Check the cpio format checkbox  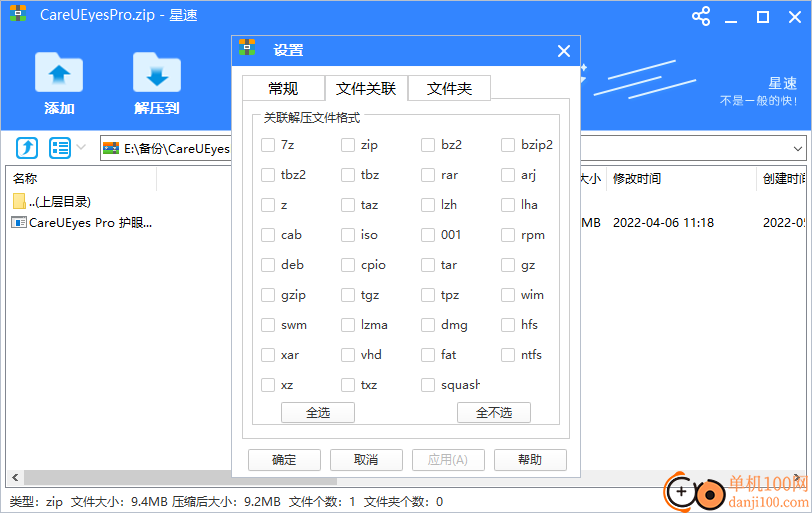348,265
